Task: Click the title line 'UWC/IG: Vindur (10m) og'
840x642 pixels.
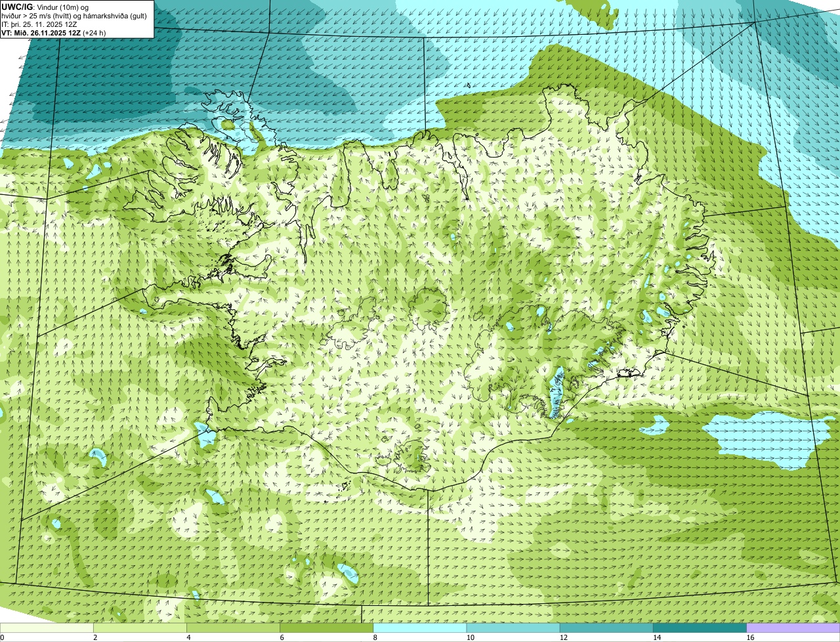Action: [x=45, y=7]
